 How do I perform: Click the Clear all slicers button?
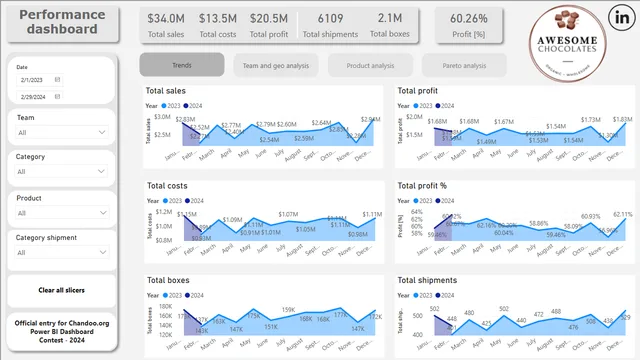point(62,290)
